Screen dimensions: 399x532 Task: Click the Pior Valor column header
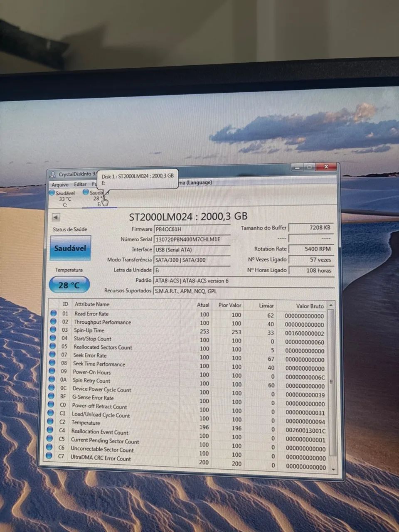pyautogui.click(x=229, y=305)
